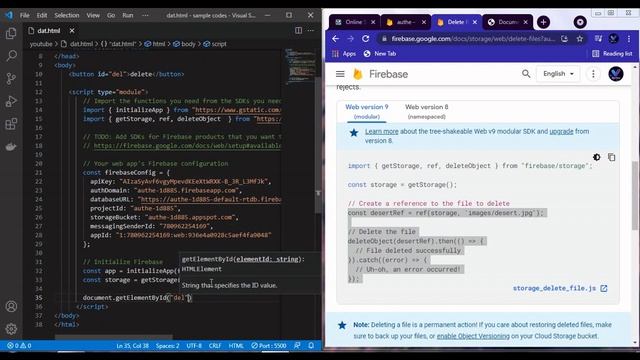Open editor More Actions menu
Screen dimensions: 640x360
pos(311,31)
